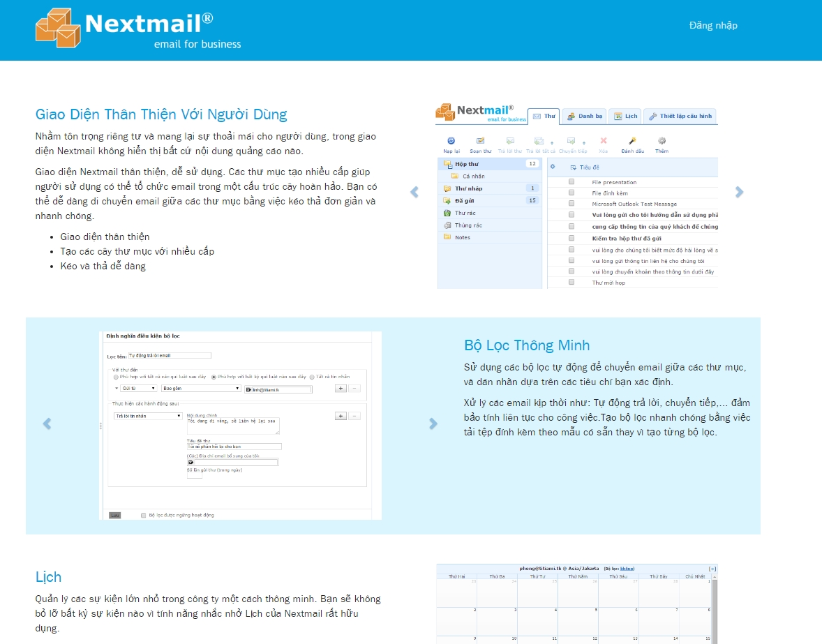Click the Bộ Lọc Thông Minh heading
The height and width of the screenshot is (644, 822).
[527, 345]
